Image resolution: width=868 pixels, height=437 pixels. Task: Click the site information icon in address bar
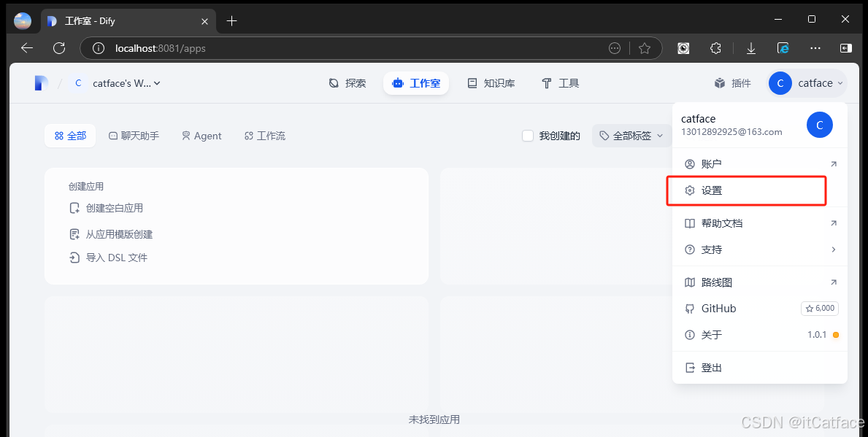pos(99,48)
